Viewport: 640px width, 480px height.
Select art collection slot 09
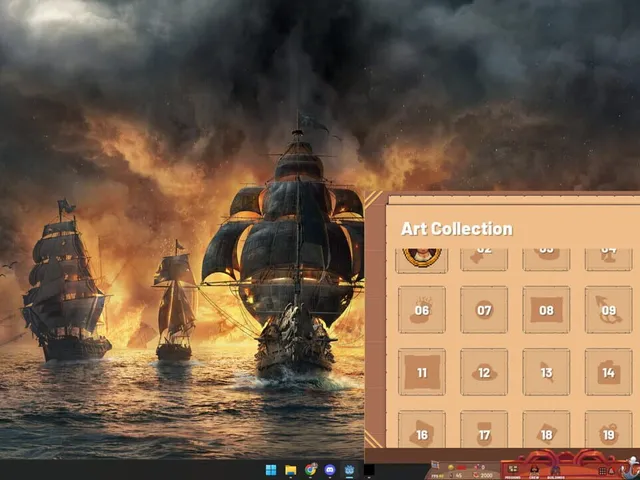(609, 310)
